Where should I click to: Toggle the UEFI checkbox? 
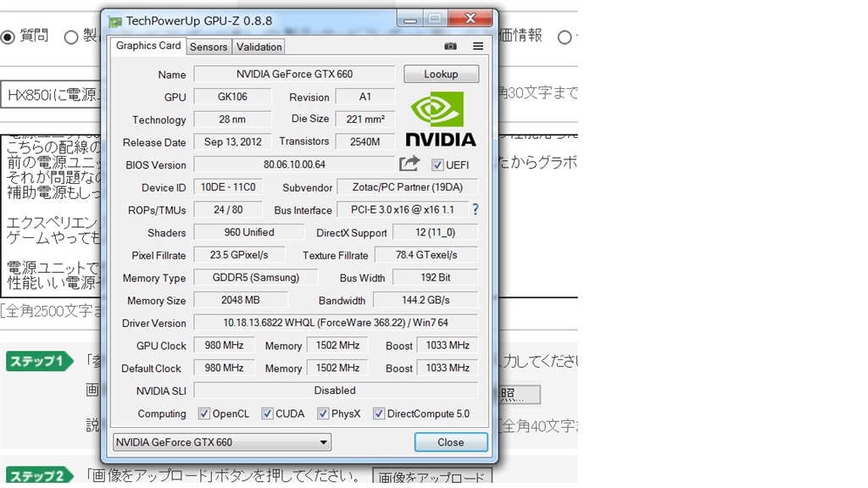click(x=437, y=165)
